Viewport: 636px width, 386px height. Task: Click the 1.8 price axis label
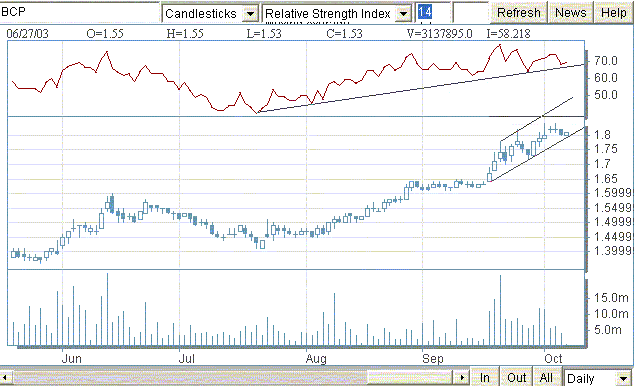(x=602, y=135)
